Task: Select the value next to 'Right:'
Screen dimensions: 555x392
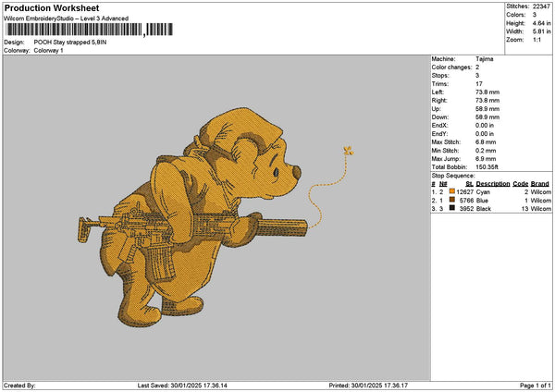Action: 487,101
